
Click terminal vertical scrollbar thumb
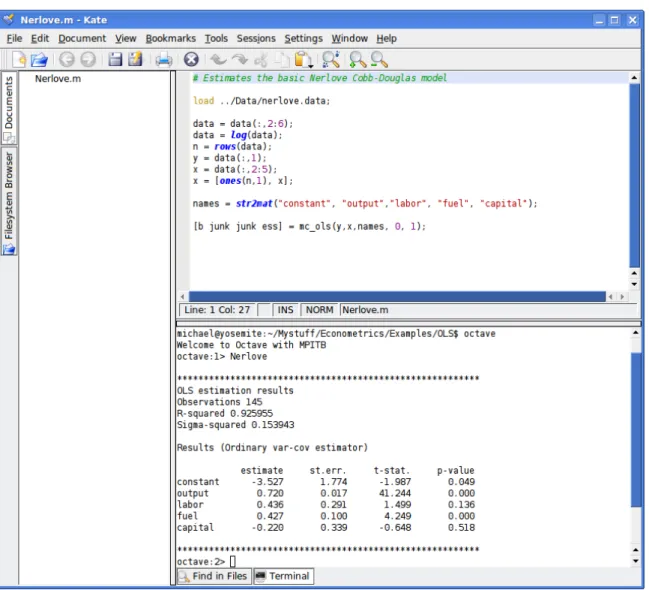click(635, 429)
